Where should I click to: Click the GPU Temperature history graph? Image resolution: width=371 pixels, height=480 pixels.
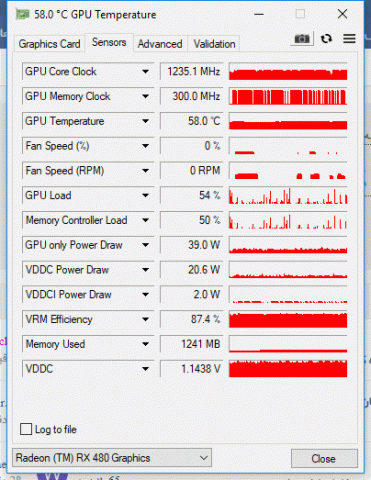tap(288, 121)
